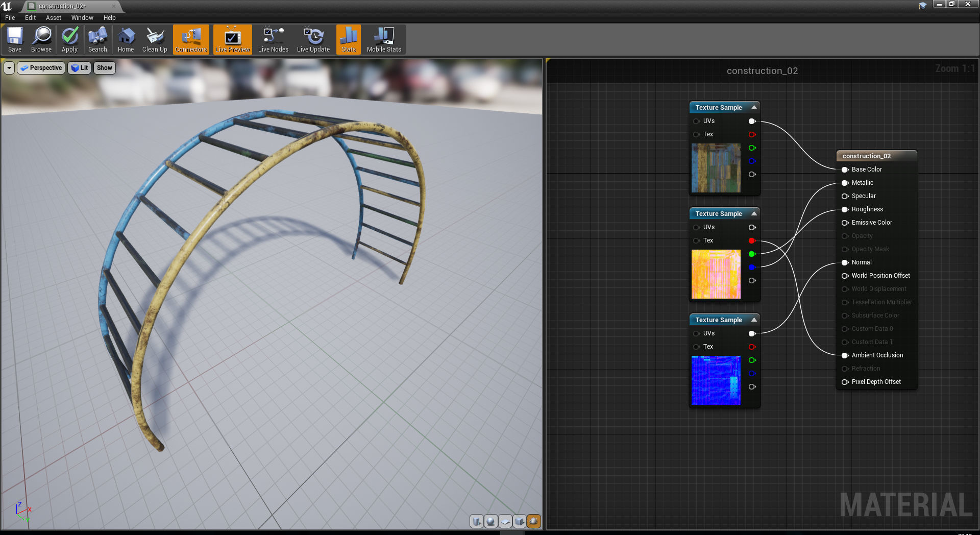Screen dimensions: 980x535
Task: Open the Perspective view mode dropdown
Action: (41, 68)
